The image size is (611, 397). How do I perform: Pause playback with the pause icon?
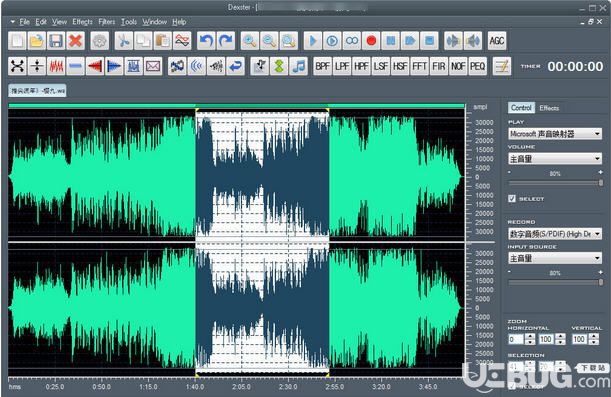(x=391, y=41)
